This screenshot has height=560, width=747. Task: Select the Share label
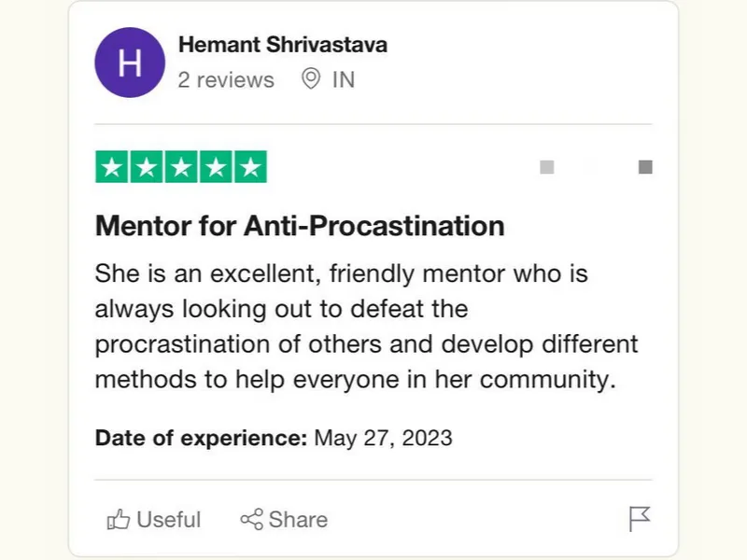pyautogui.click(x=298, y=520)
